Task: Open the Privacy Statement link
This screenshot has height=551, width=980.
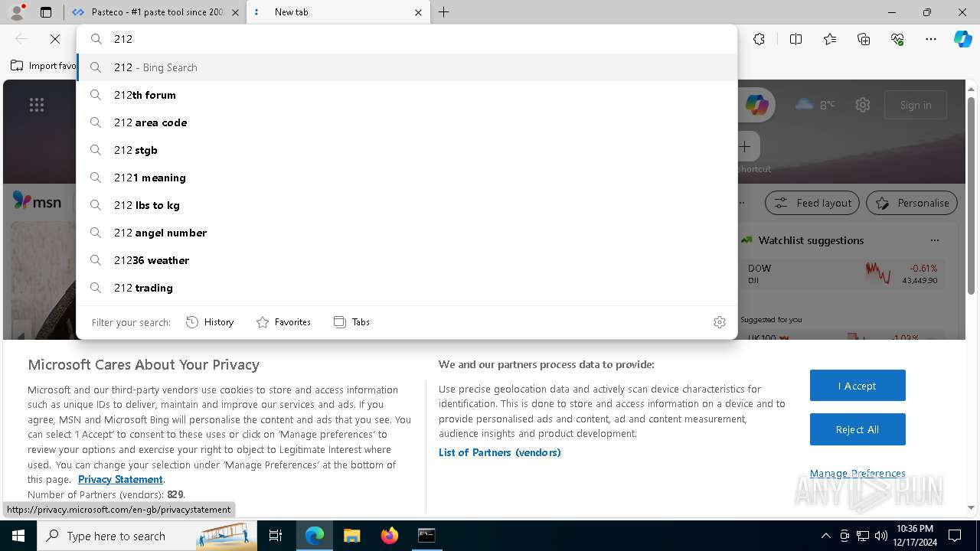Action: (x=120, y=479)
